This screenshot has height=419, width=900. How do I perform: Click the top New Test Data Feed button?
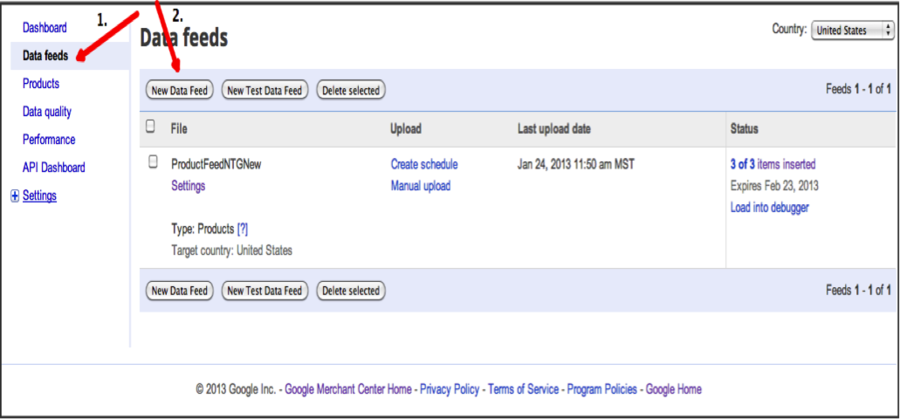point(264,91)
